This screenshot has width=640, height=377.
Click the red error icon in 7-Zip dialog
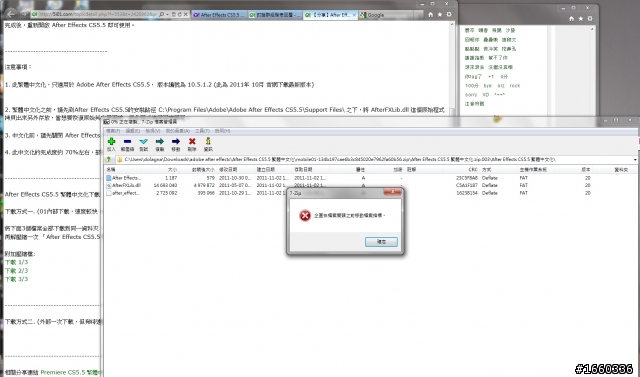click(x=304, y=215)
